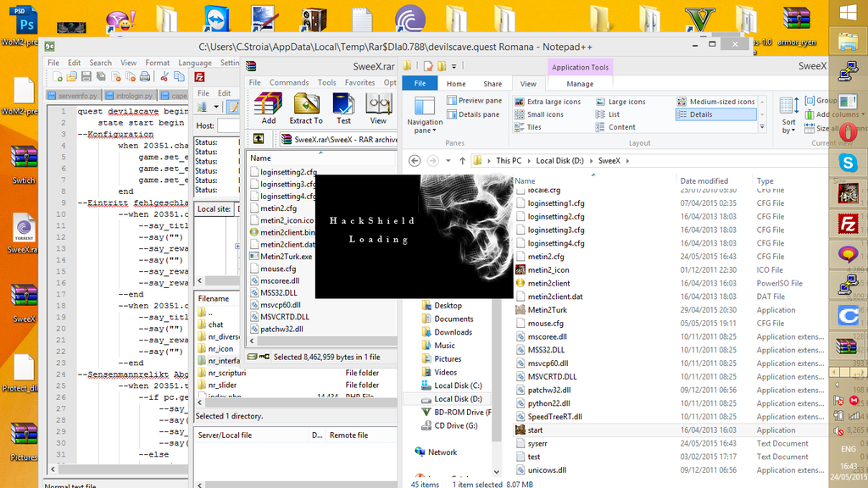Open the Manage tab under Application Tools

point(580,84)
